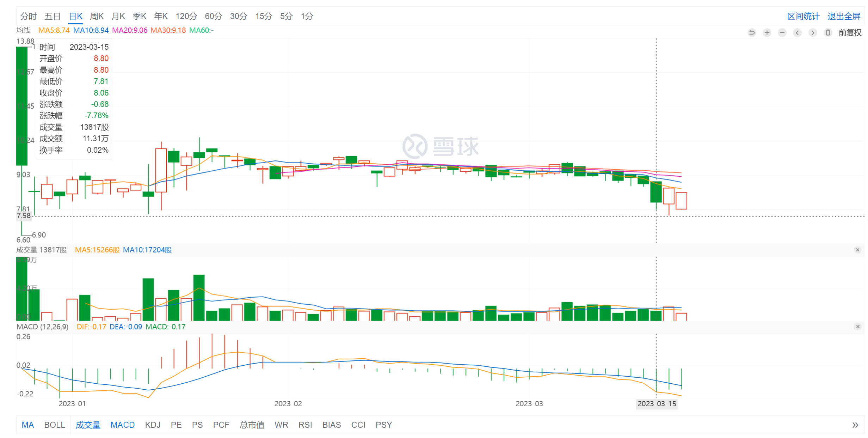Select the 60分 timeframe tab

coord(214,16)
